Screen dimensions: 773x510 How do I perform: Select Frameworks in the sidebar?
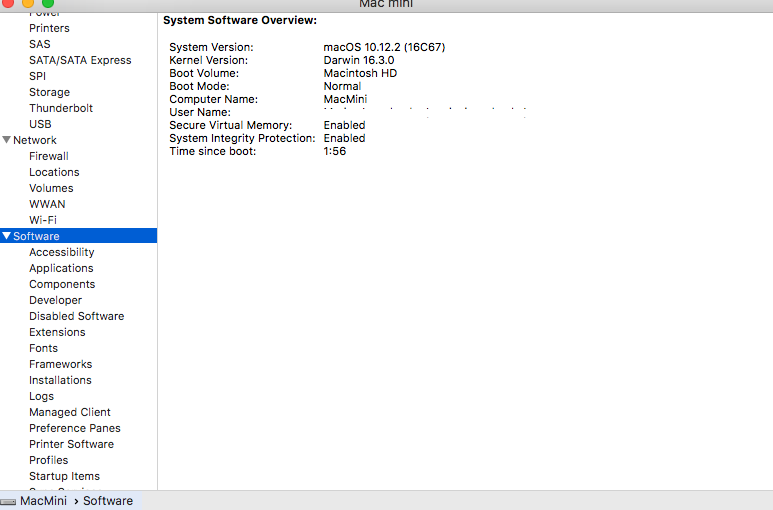point(61,364)
